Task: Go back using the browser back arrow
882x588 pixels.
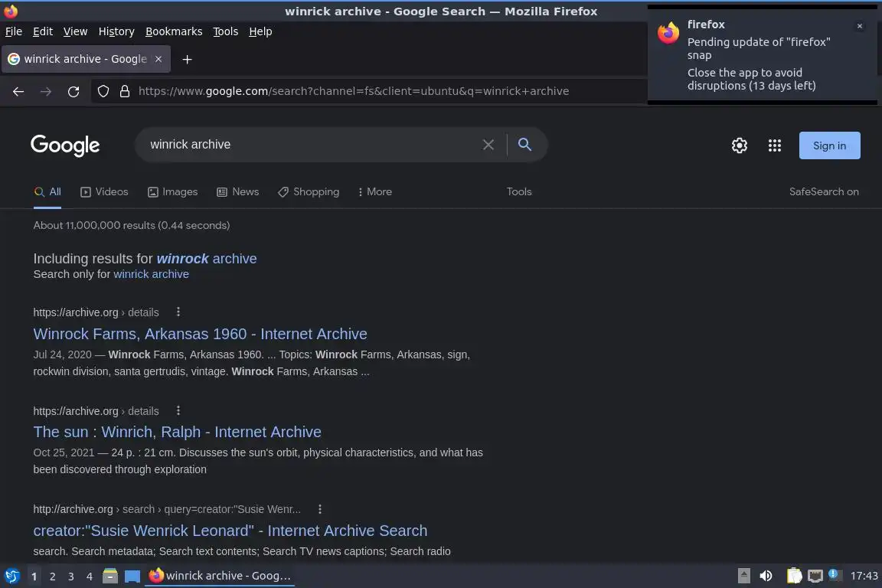Action: [18, 91]
